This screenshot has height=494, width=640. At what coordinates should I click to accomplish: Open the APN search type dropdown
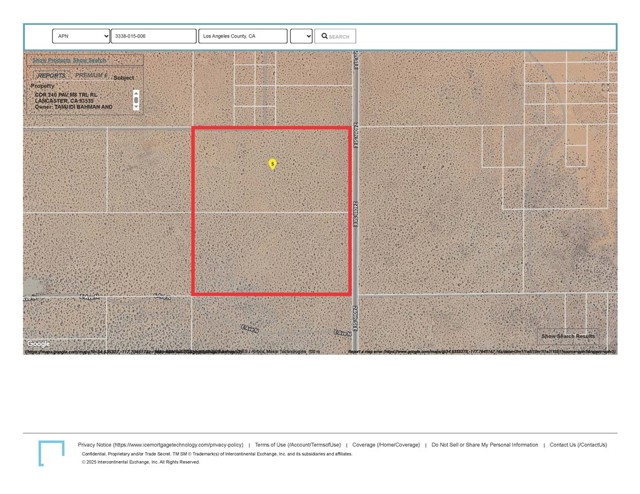(x=81, y=36)
